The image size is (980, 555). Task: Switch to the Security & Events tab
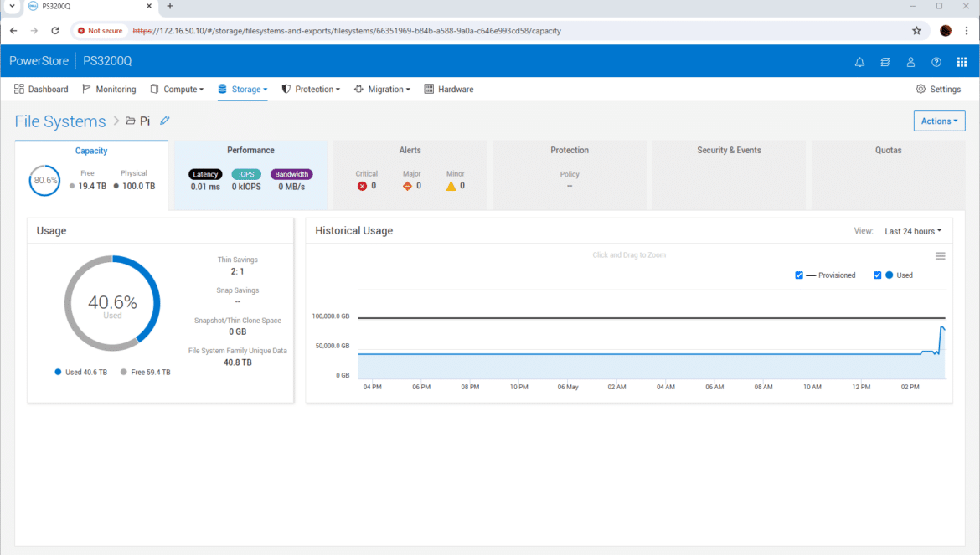click(729, 176)
